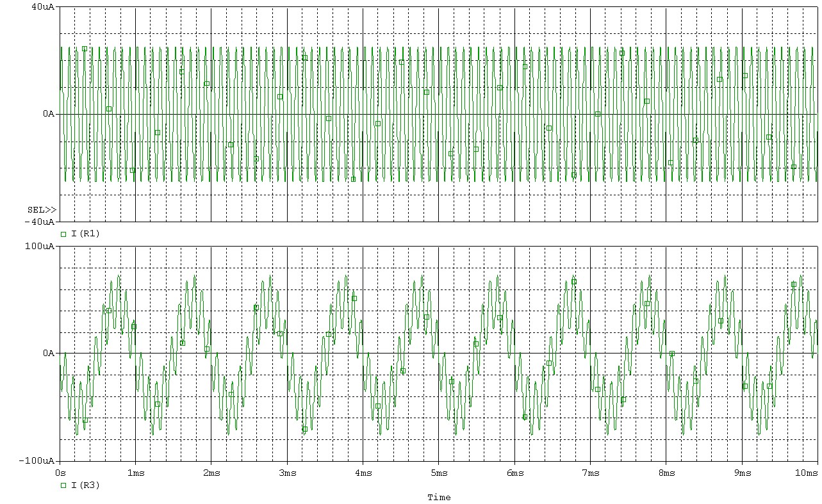
Task: Click the 8ms tick label
Action: 666,473
